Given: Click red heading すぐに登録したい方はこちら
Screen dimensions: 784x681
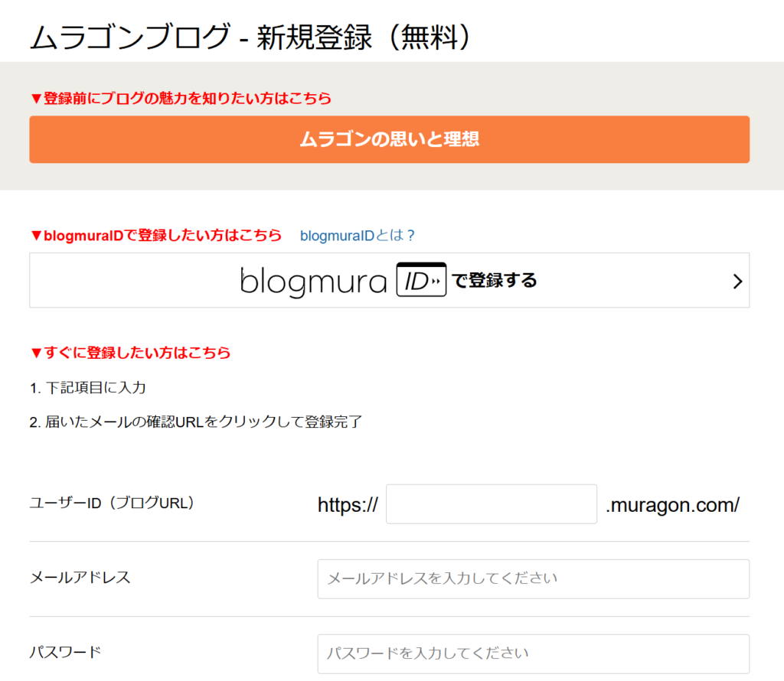Looking at the screenshot, I should [x=130, y=353].
